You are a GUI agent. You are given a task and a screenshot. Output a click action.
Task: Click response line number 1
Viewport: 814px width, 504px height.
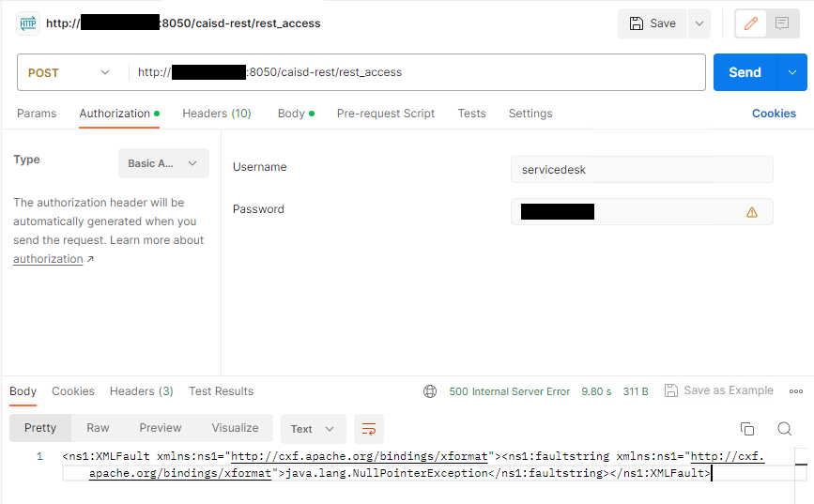[39, 456]
